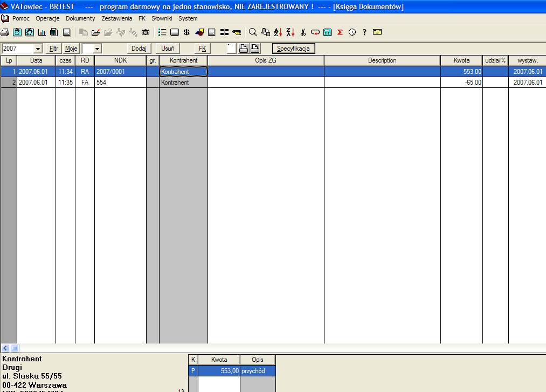Expand the 2007 year dropdown
This screenshot has width=546, height=392.
click(x=38, y=49)
